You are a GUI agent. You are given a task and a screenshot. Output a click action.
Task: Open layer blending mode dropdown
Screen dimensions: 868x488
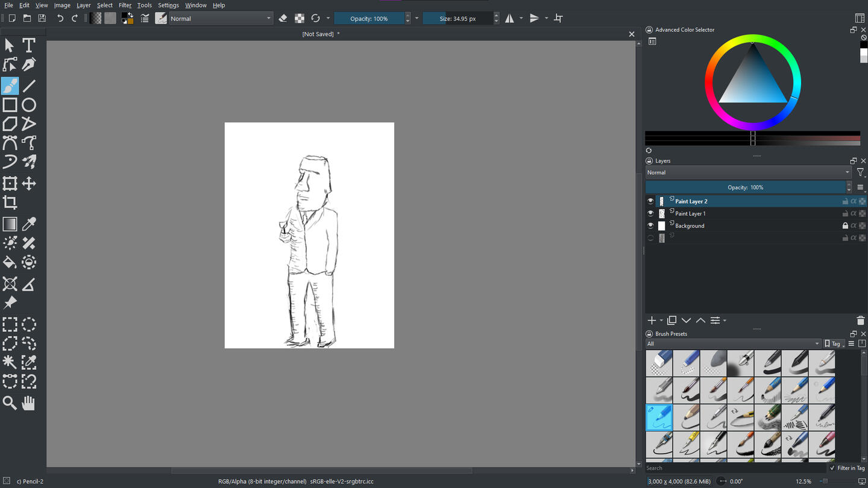click(x=747, y=172)
